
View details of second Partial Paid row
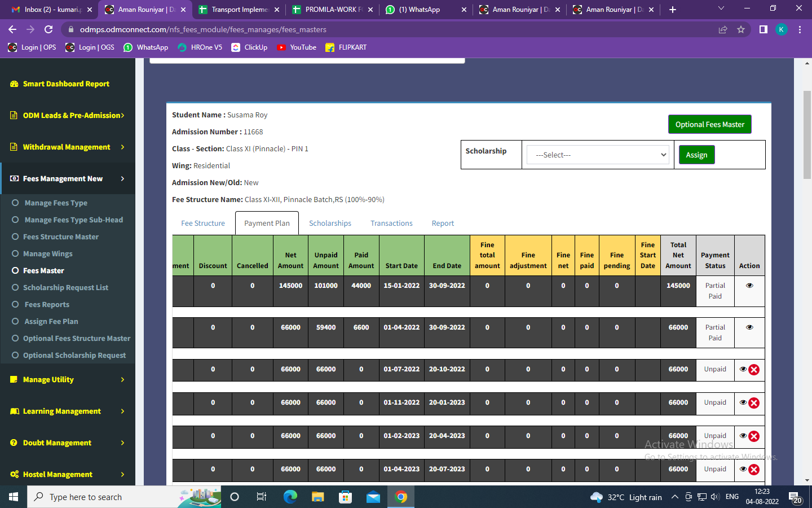coord(749,327)
